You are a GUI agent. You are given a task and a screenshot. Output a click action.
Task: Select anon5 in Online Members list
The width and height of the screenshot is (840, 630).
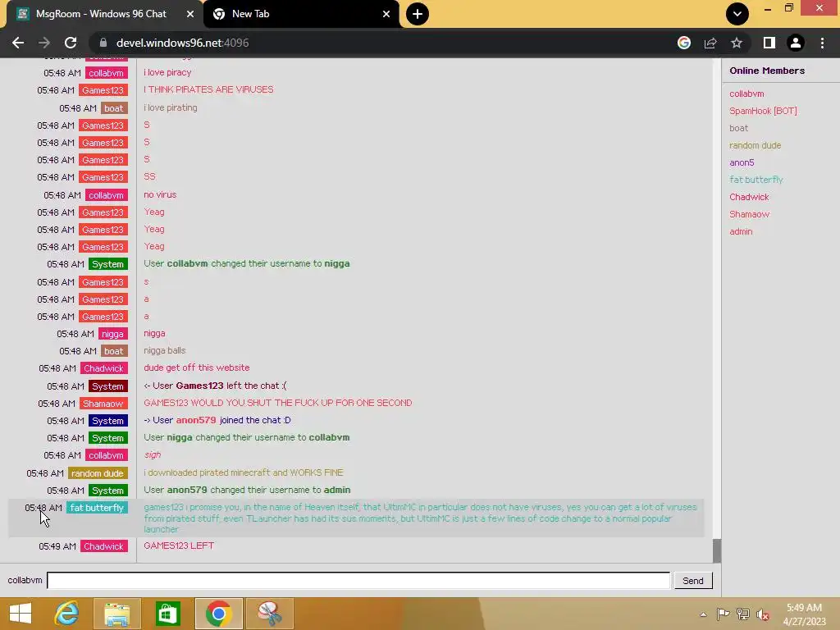(742, 162)
